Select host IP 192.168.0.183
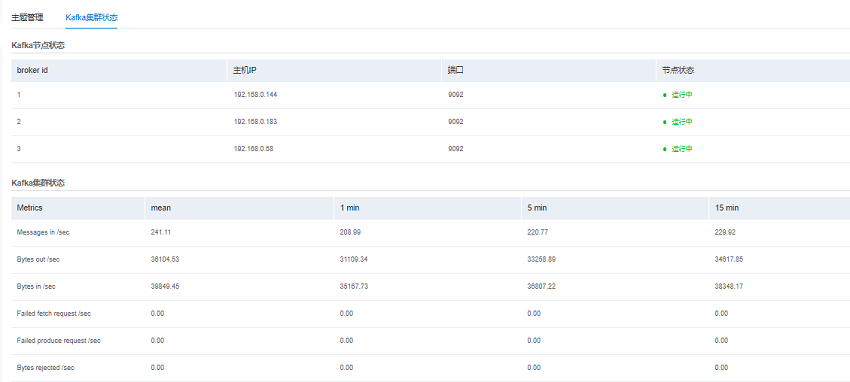 [x=255, y=122]
